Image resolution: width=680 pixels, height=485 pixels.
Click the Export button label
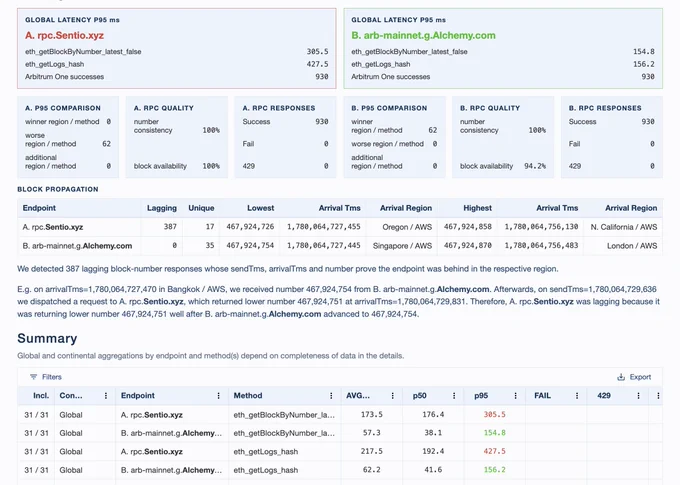(x=640, y=377)
